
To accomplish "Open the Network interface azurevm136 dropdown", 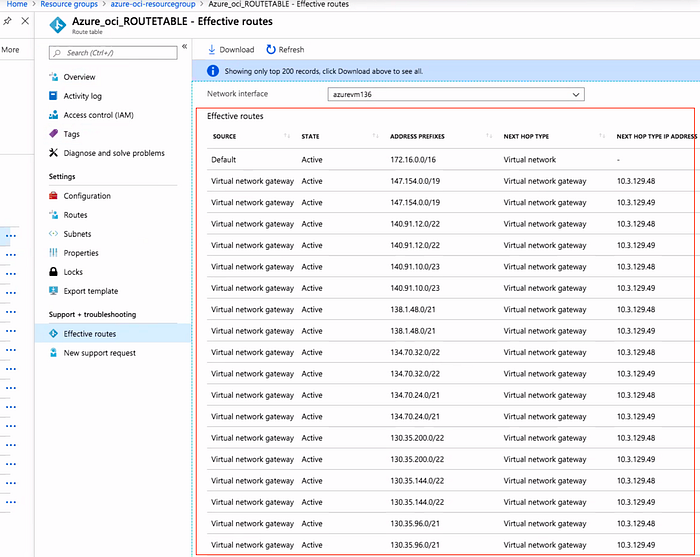I will click(456, 94).
